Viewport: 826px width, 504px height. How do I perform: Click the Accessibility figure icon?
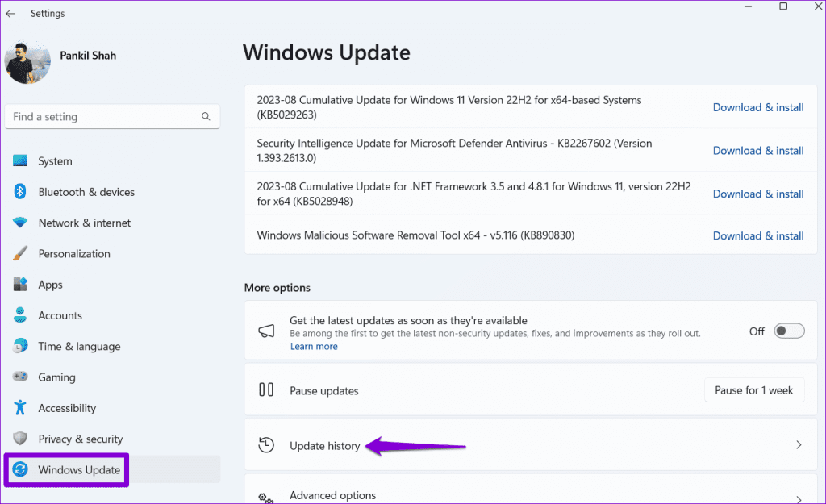21,408
